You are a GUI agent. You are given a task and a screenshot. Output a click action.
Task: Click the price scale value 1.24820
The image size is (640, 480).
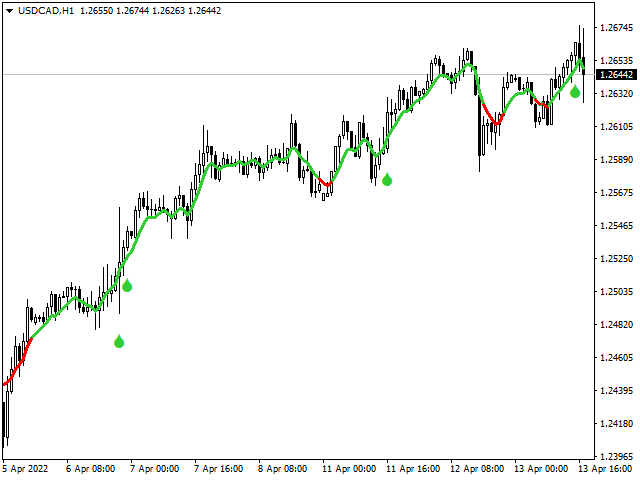(616, 325)
